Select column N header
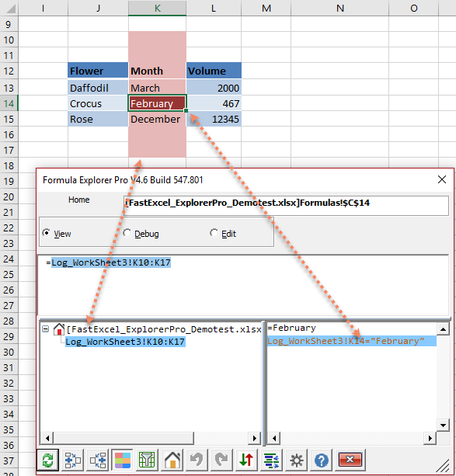456x476 pixels. pos(340,8)
